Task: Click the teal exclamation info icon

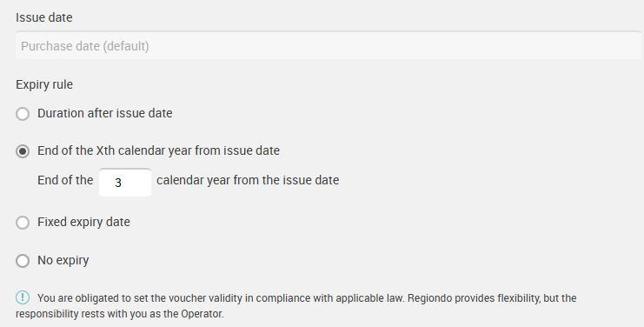Action: click(x=23, y=297)
